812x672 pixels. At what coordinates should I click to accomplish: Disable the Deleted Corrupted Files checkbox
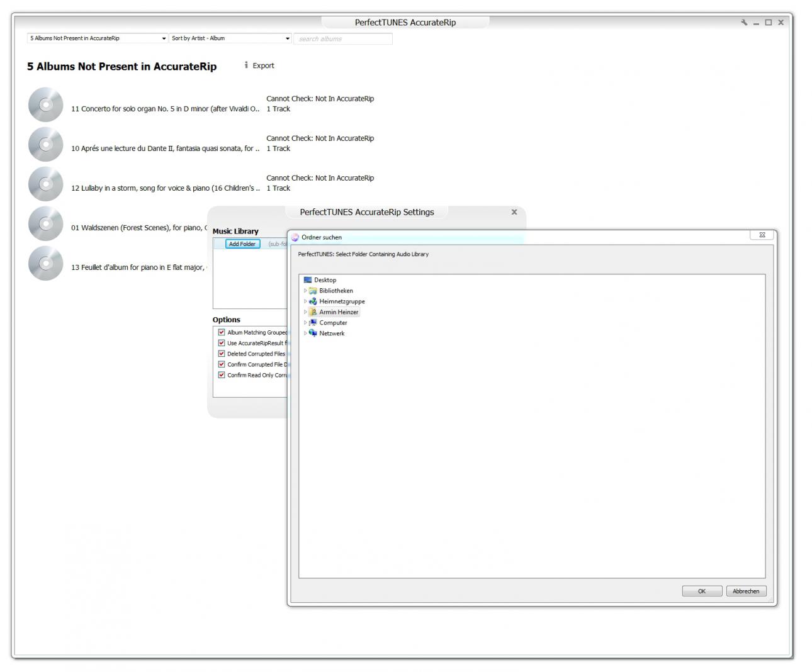click(222, 354)
